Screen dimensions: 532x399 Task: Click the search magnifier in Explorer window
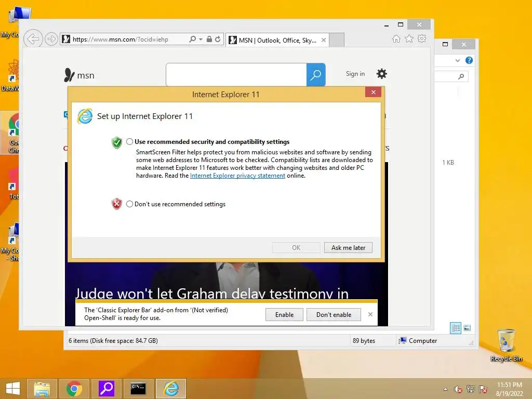(x=461, y=76)
